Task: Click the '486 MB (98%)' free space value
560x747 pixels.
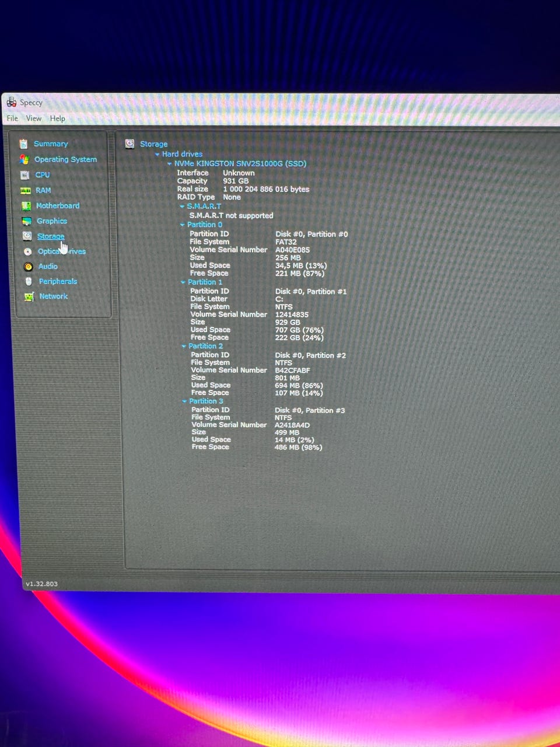Action: (298, 448)
